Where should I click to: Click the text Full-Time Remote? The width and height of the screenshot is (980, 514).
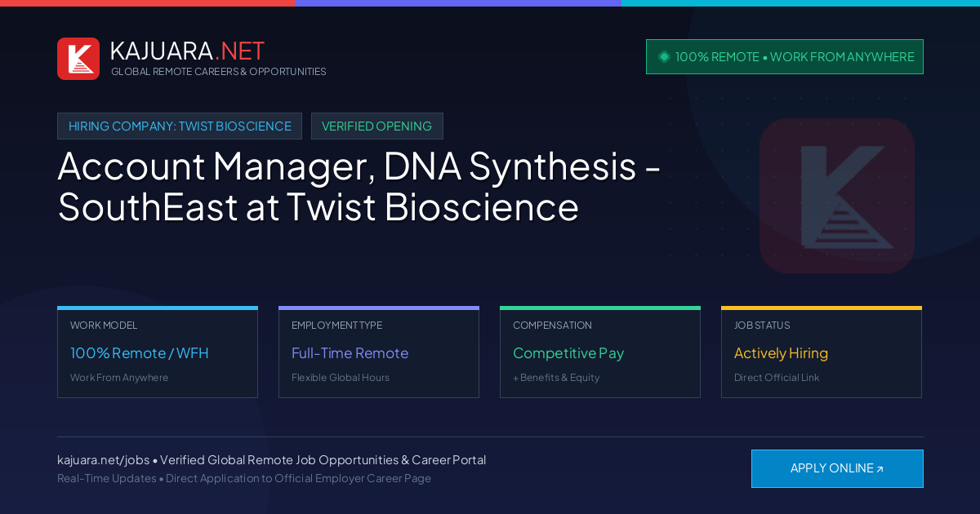point(350,353)
